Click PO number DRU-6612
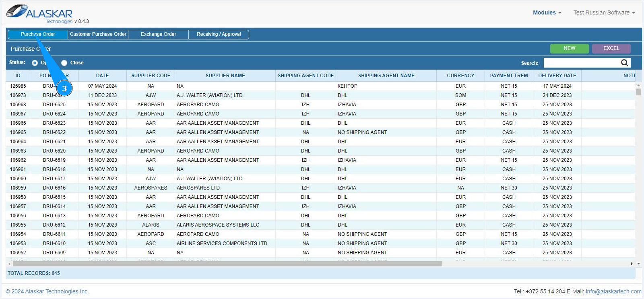The width and height of the screenshot is (644, 299). [x=54, y=225]
